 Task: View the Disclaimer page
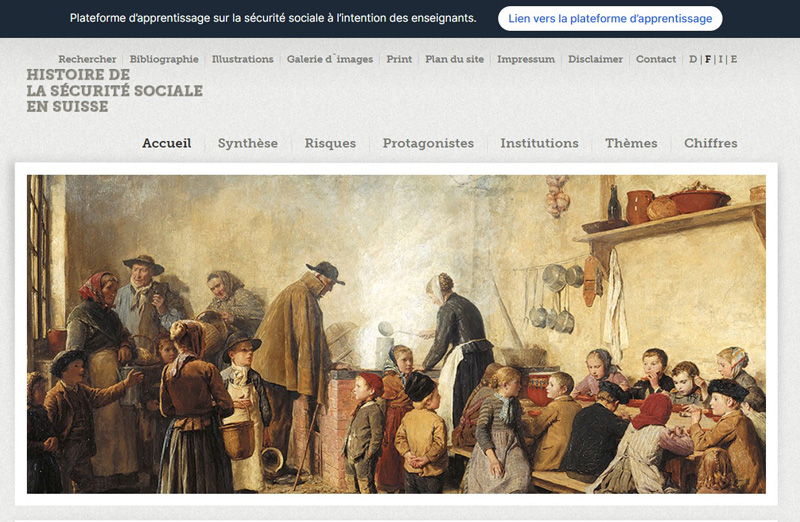coord(595,59)
